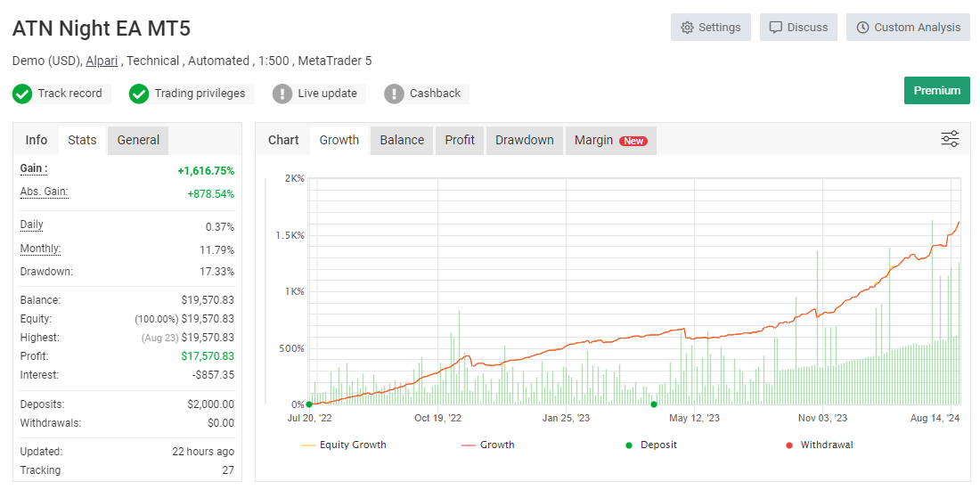Select the Margin tab marked New

pyautogui.click(x=610, y=140)
